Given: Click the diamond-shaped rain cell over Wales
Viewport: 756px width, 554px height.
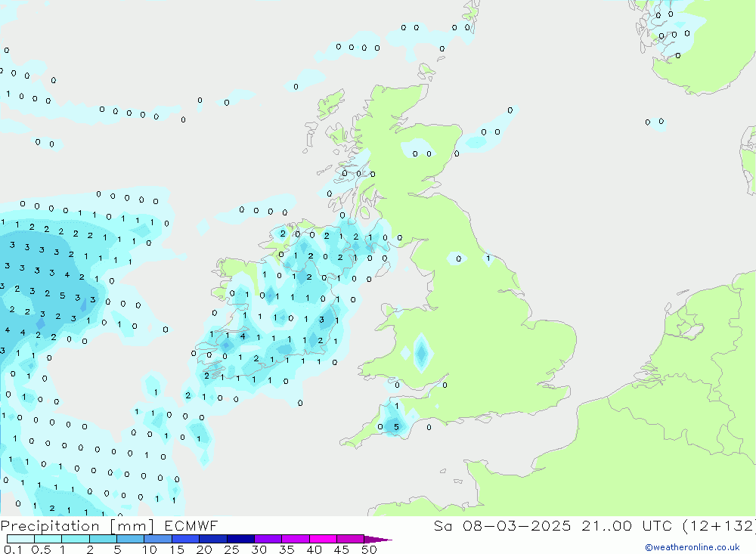Looking at the screenshot, I should click(421, 353).
